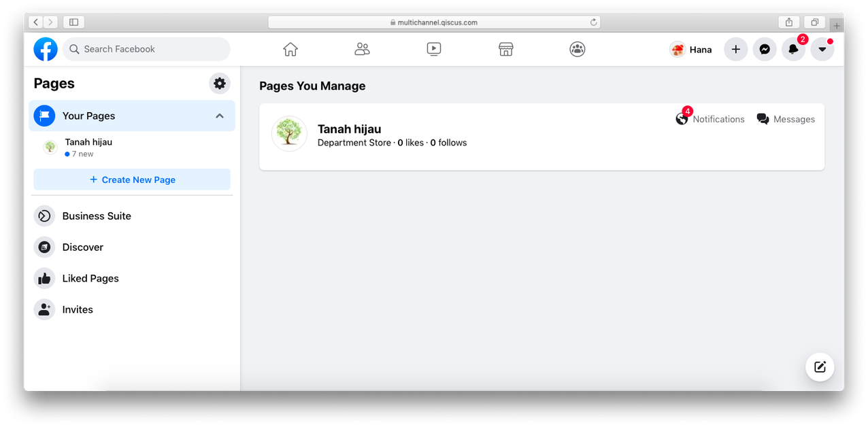The height and width of the screenshot is (427, 868).
Task: Open Business Suite from the sidebar
Action: tap(96, 216)
